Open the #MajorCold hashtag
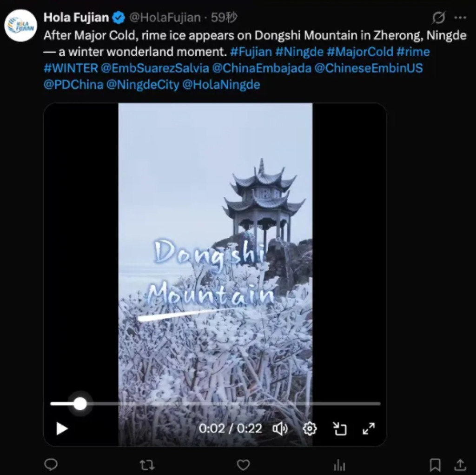The image size is (476, 475). coord(360,52)
